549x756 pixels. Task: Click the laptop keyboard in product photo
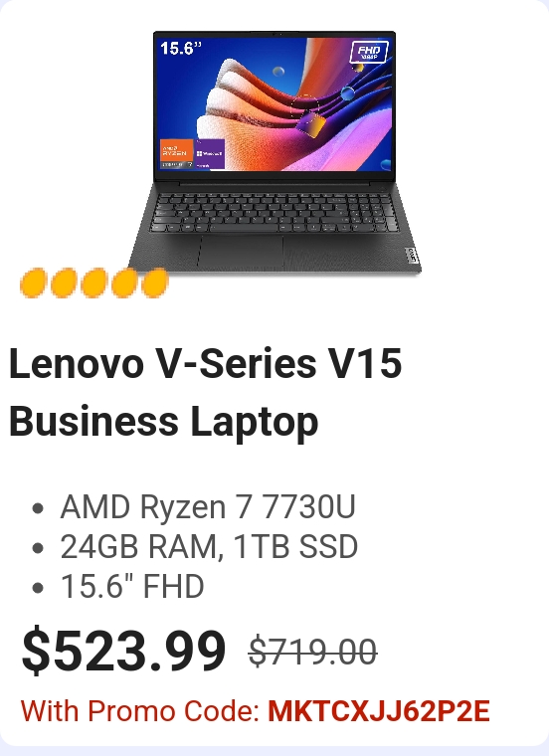pyautogui.click(x=274, y=213)
